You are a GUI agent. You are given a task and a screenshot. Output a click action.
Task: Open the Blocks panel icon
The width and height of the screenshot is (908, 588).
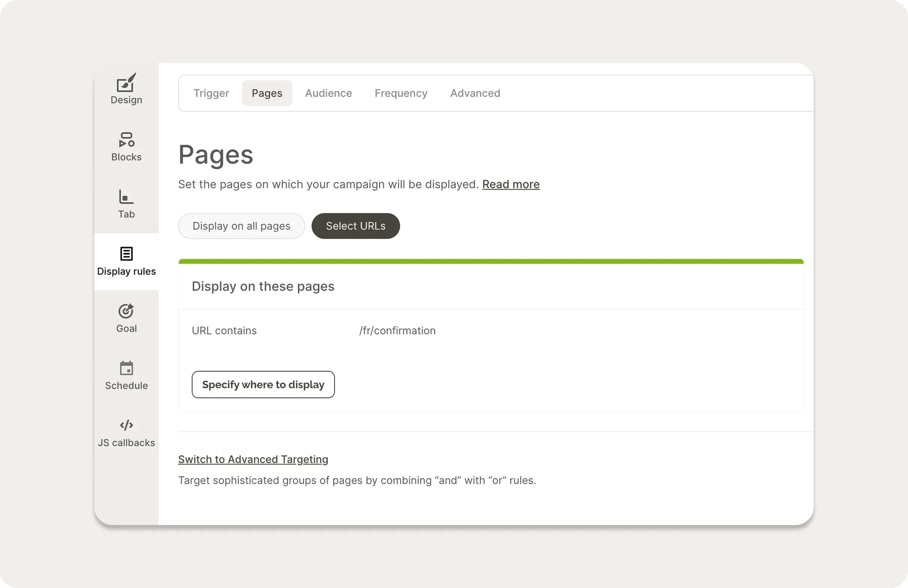click(x=126, y=140)
